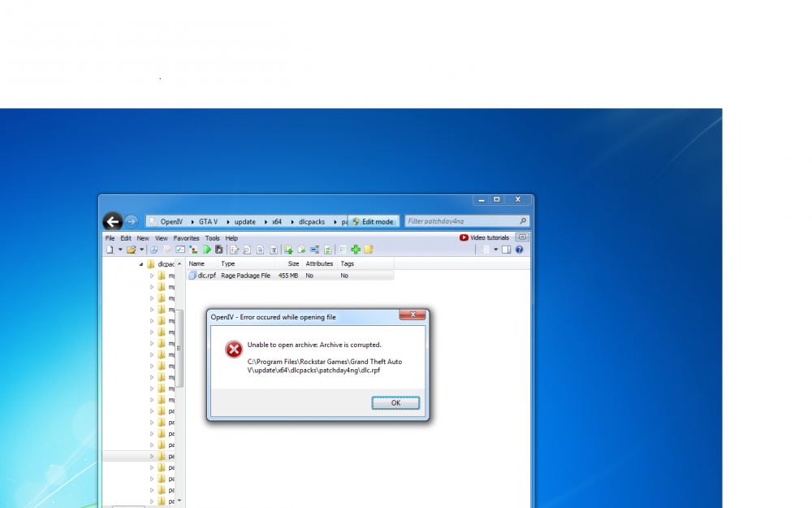Screen dimensions: 812x508
Task: Select x64 in the breadcrumb path
Action: (277, 221)
